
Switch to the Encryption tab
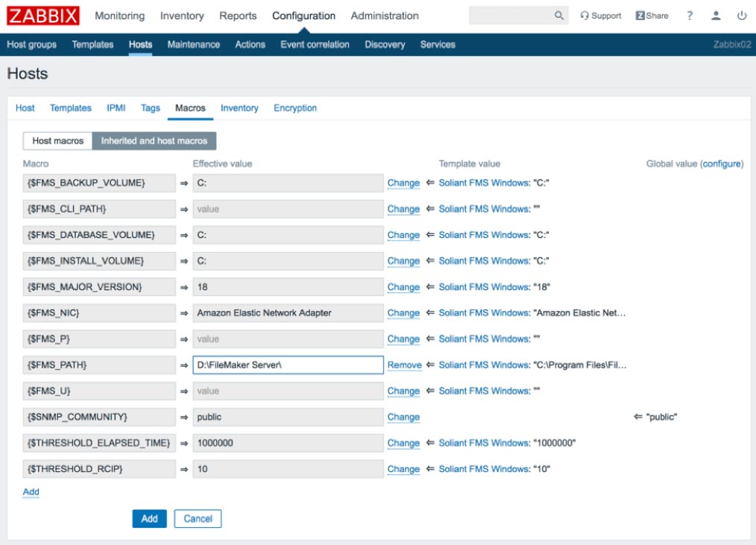click(295, 108)
